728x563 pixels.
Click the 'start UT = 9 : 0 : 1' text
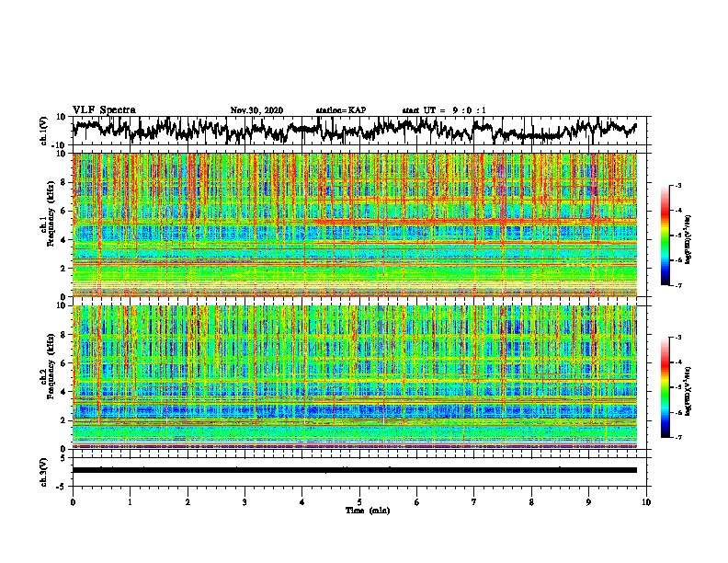tap(444, 110)
